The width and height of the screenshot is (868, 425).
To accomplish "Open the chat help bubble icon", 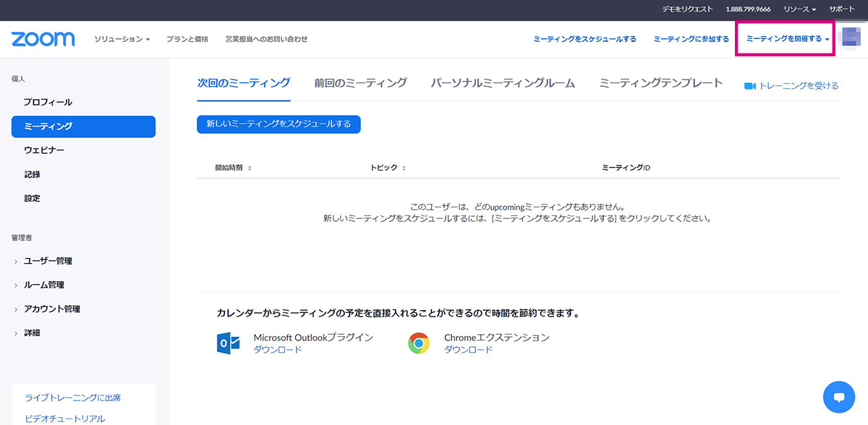I will point(839,397).
